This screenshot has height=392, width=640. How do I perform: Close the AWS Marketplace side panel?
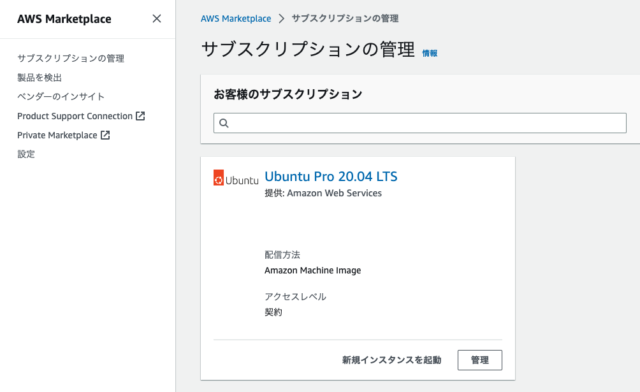click(157, 19)
